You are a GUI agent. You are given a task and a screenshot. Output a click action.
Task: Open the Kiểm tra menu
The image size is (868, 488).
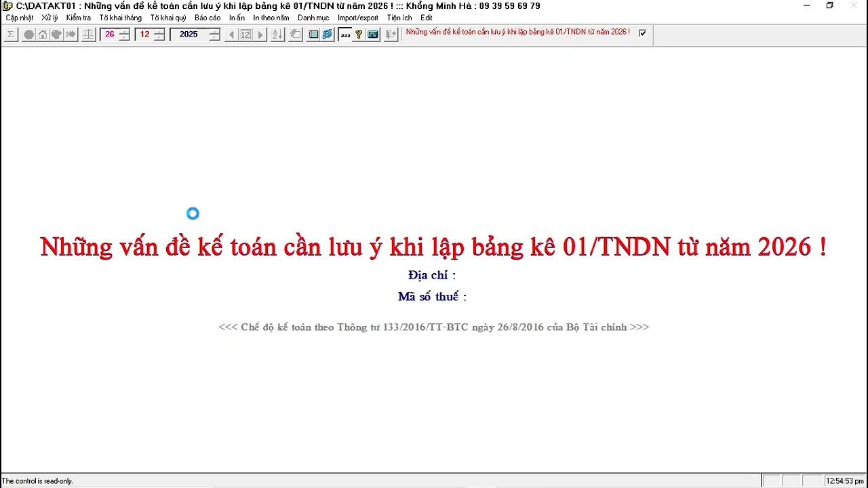pos(79,18)
